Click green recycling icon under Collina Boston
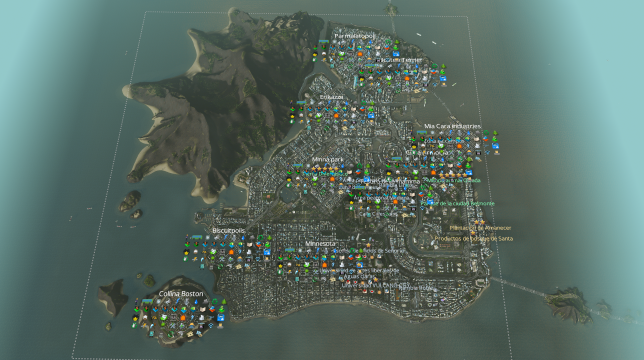 pos(215,301)
